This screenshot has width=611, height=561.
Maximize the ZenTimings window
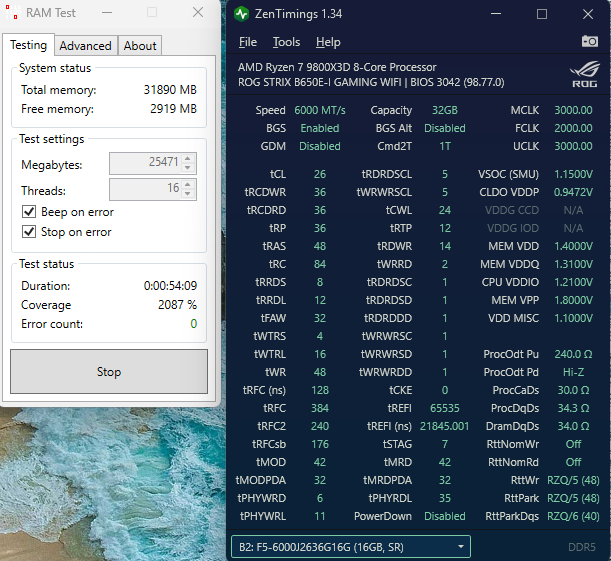click(542, 14)
